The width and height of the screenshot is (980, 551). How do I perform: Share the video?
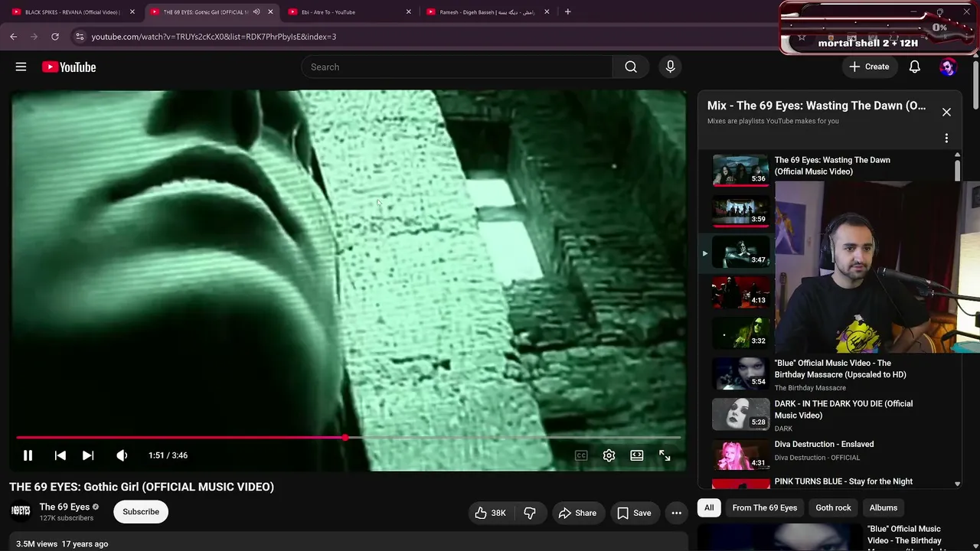577,513
